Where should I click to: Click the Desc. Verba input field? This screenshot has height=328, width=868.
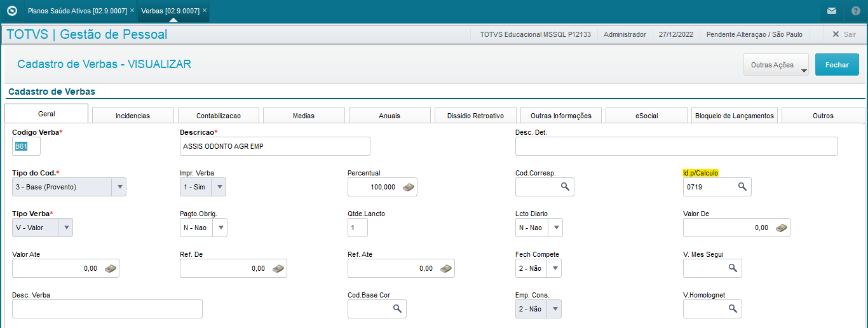107,309
